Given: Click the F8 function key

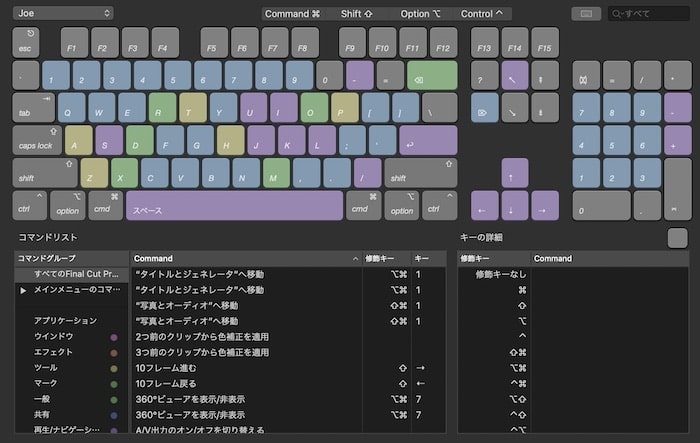Looking at the screenshot, I should (305, 42).
